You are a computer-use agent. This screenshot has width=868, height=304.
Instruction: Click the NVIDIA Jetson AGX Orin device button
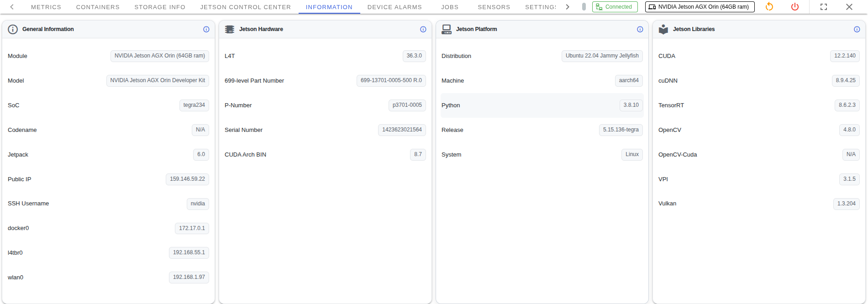pyautogui.click(x=700, y=7)
